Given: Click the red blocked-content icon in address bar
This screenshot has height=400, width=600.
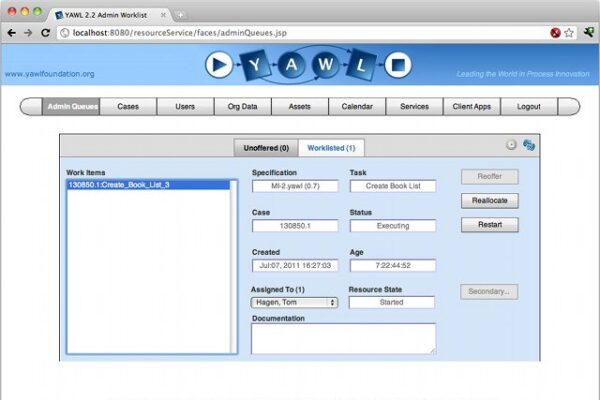Looking at the screenshot, I should click(x=554, y=32).
